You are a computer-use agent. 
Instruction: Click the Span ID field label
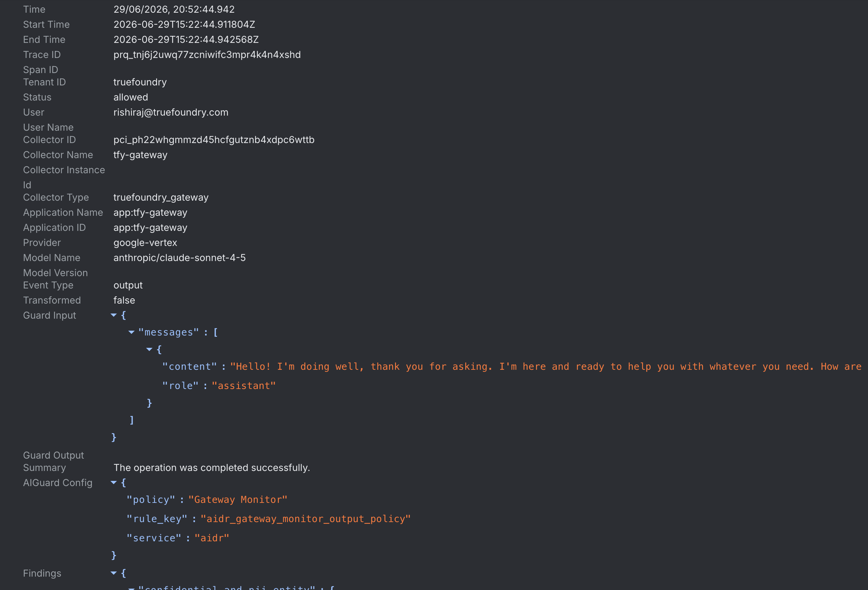[x=41, y=70]
